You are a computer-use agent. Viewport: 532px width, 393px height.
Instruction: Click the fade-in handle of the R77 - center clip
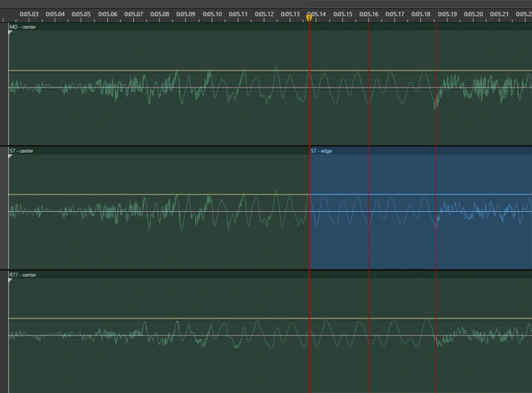click(x=10, y=281)
